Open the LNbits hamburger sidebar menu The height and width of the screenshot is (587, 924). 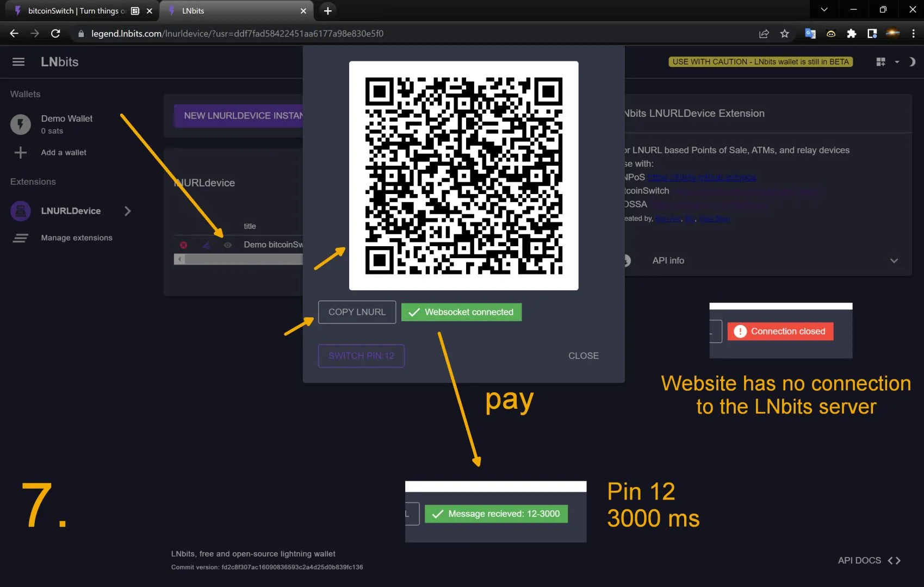point(18,62)
